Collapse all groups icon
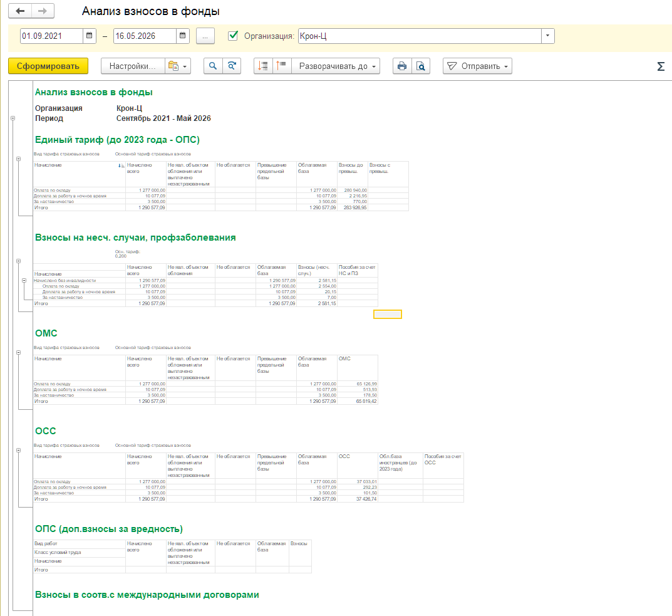The height and width of the screenshot is (616, 672). point(262,66)
